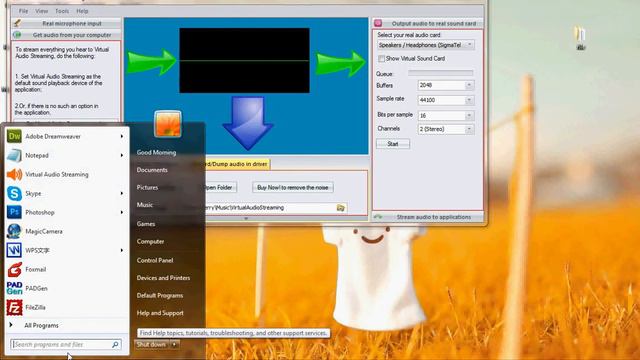This screenshot has height=360, width=640.
Task: Click the microphone icon beside Real microphone input
Action: pos(17,23)
